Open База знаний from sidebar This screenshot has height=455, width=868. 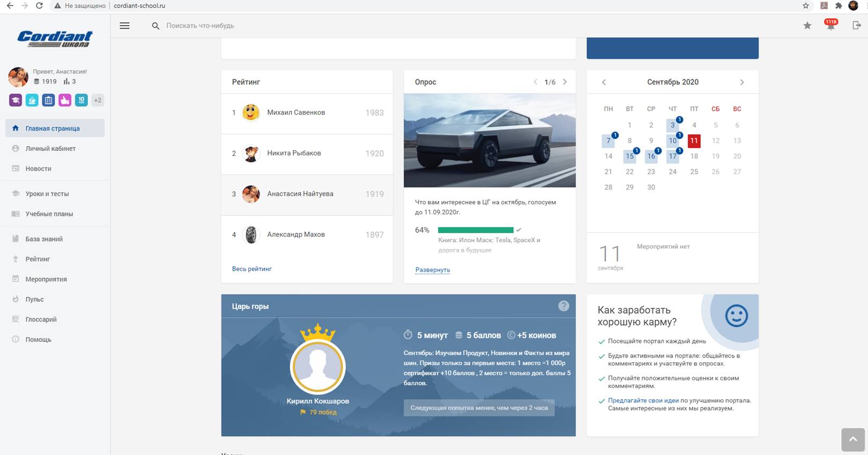[x=44, y=239]
